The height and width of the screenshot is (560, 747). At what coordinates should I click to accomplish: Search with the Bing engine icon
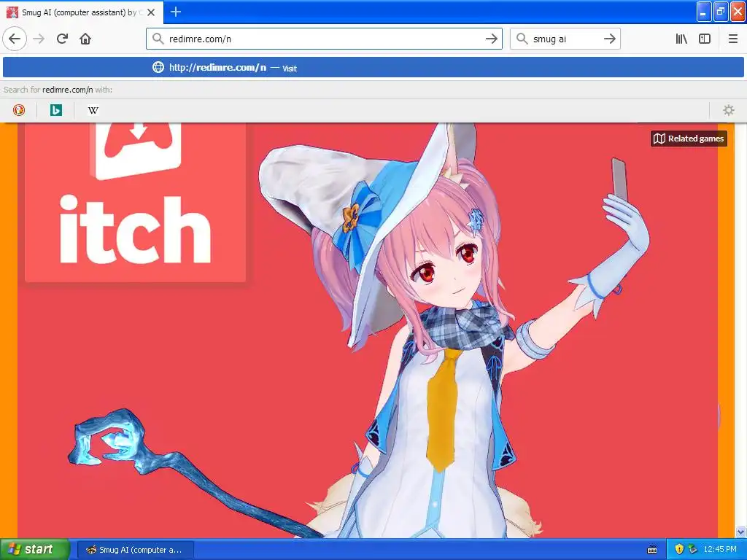tap(55, 110)
